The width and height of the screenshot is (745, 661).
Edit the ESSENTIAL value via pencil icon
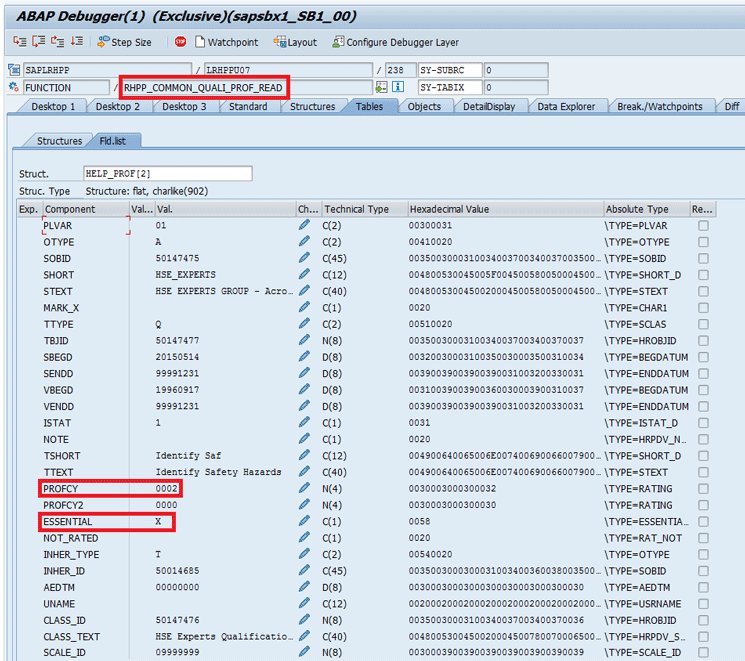coord(304,522)
